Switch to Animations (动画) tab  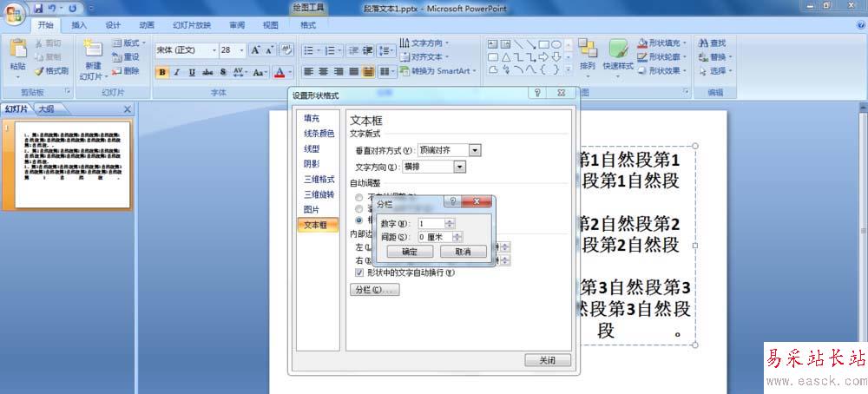147,25
